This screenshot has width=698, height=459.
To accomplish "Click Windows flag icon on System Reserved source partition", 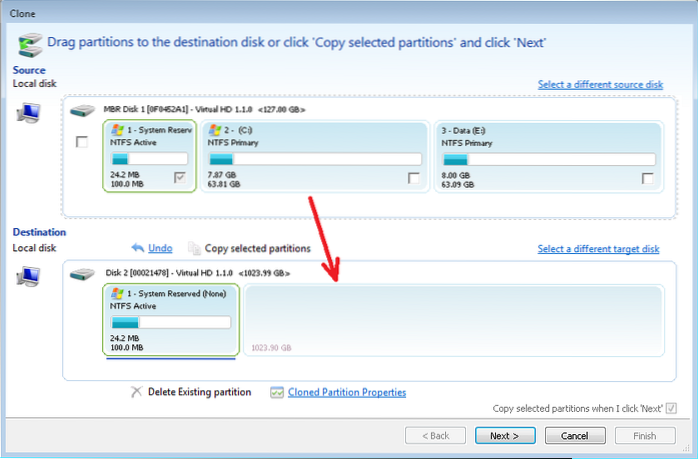I will (117, 130).
